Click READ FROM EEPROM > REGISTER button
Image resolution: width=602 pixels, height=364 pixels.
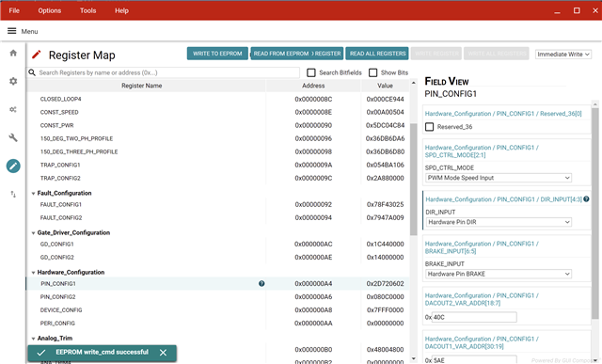pos(297,54)
